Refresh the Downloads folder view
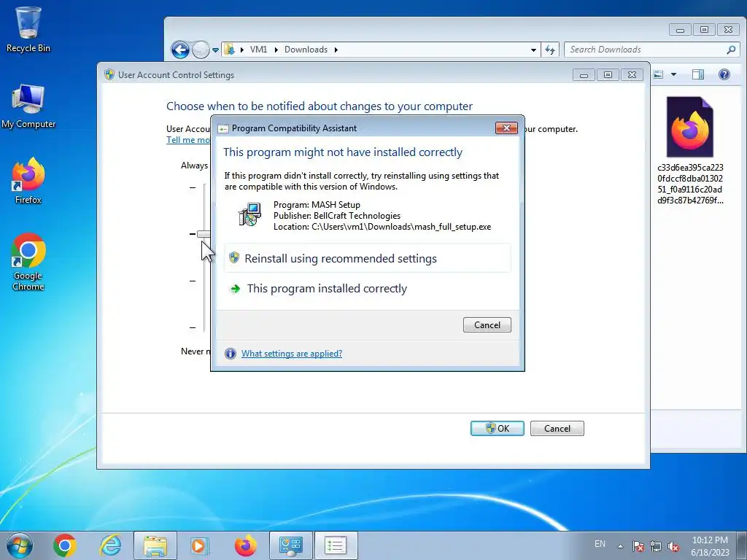 pos(550,50)
